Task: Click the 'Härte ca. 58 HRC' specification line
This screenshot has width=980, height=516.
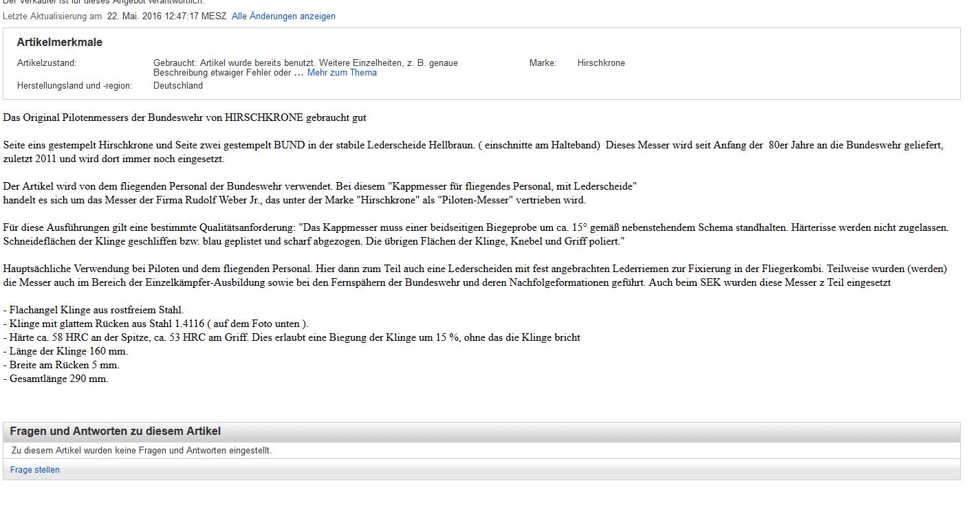Action: (x=292, y=337)
